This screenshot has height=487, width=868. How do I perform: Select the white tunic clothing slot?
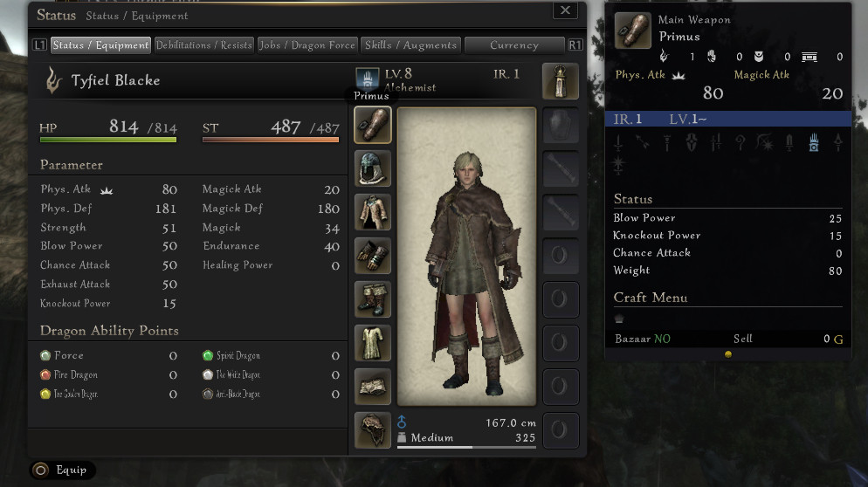click(373, 343)
